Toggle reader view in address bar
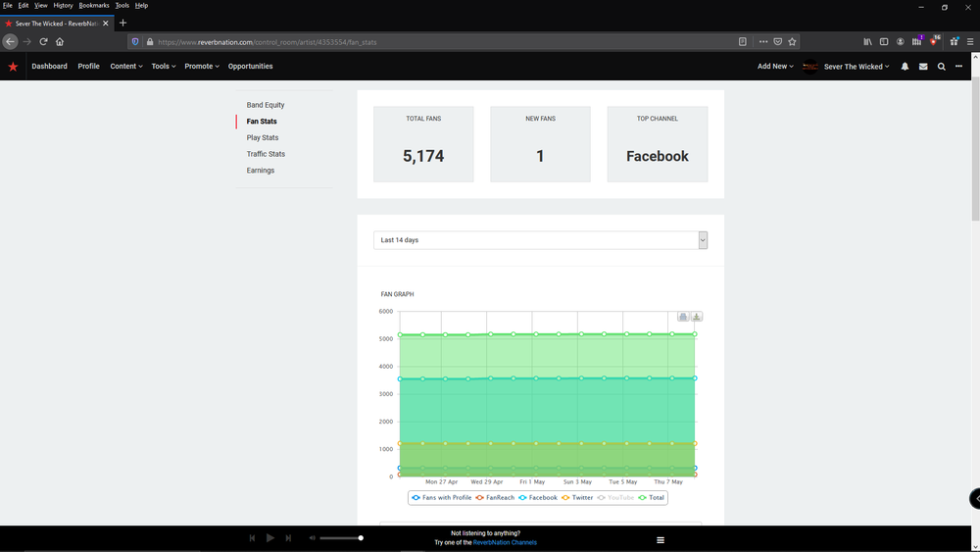 point(743,42)
